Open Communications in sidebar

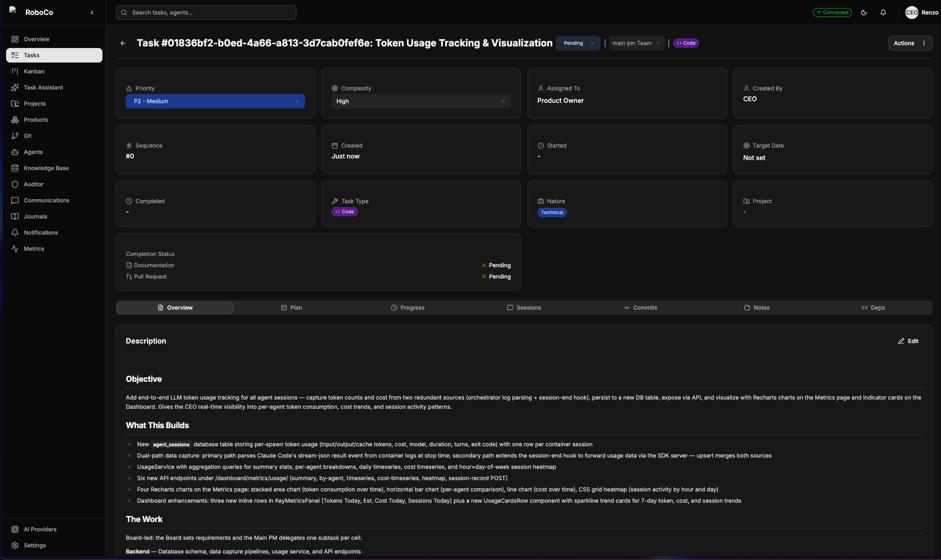coord(54,200)
